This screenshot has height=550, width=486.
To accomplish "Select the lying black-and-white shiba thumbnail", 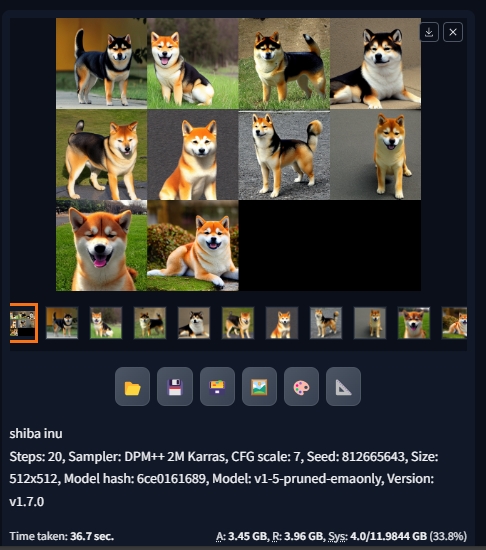I will pos(194,323).
